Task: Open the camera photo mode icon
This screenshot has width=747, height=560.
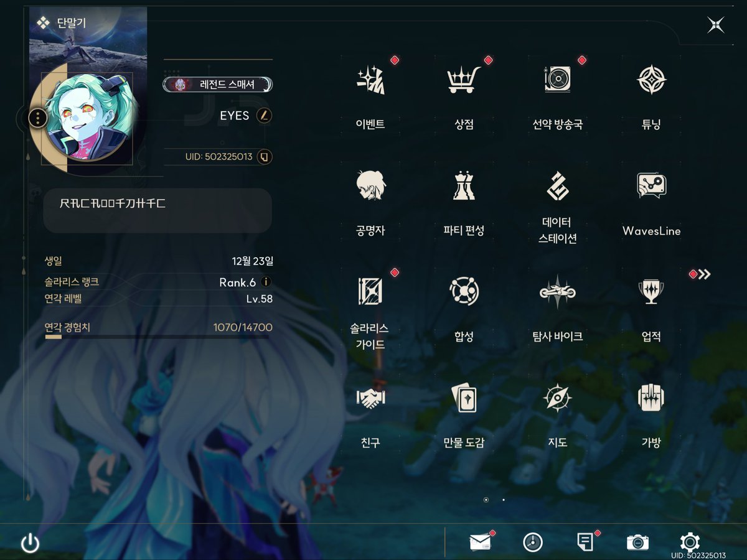Action: tap(637, 543)
